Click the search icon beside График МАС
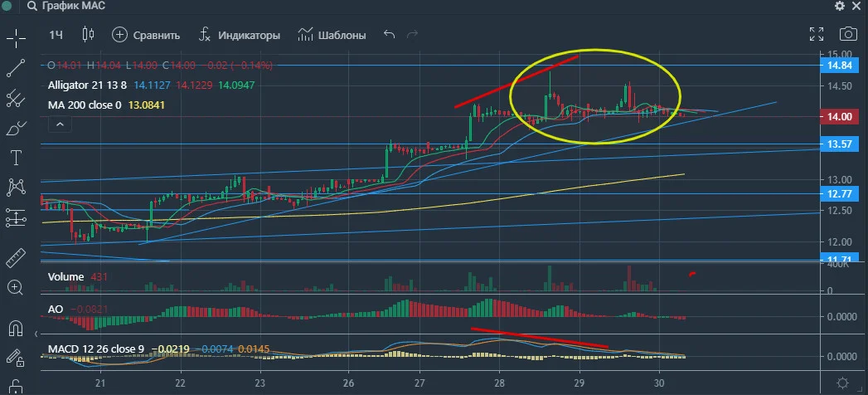 pyautogui.click(x=32, y=6)
